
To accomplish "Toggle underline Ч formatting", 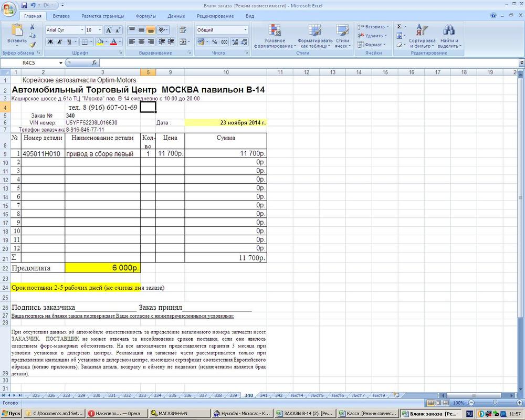I will pyautogui.click(x=69, y=42).
